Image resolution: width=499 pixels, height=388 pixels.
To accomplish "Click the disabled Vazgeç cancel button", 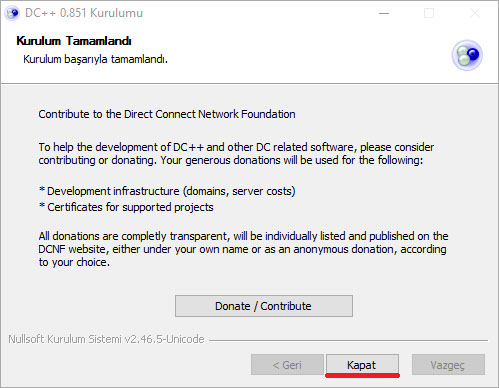I will [x=448, y=365].
